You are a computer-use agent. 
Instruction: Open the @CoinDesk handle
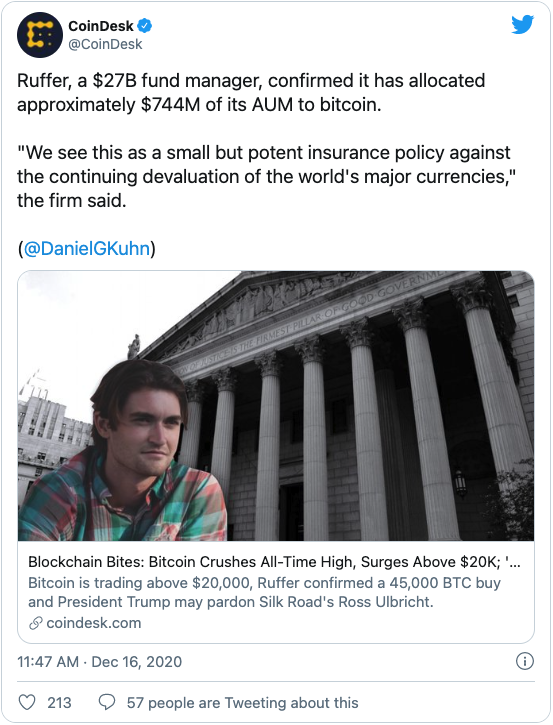[105, 44]
